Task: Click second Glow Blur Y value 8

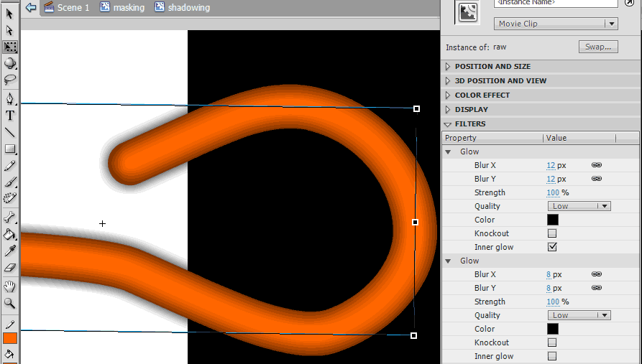Action: click(549, 288)
